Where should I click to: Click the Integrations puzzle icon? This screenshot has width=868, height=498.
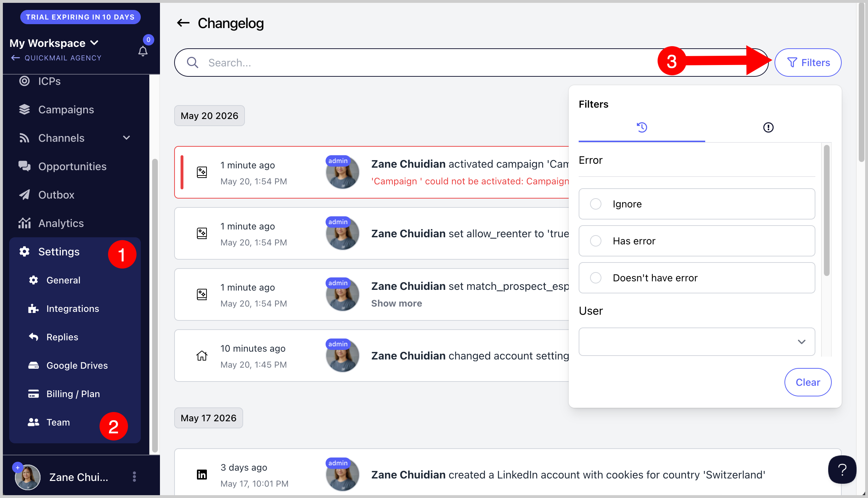pos(33,308)
